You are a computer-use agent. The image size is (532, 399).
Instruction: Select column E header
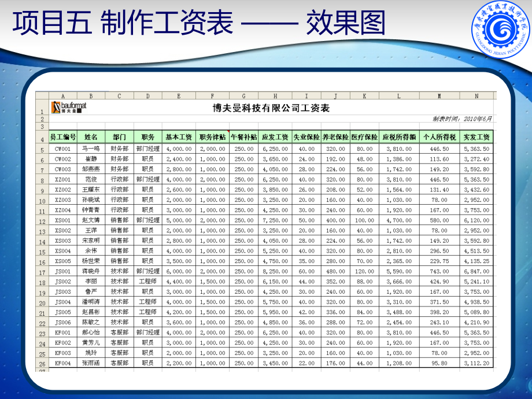tap(179, 96)
